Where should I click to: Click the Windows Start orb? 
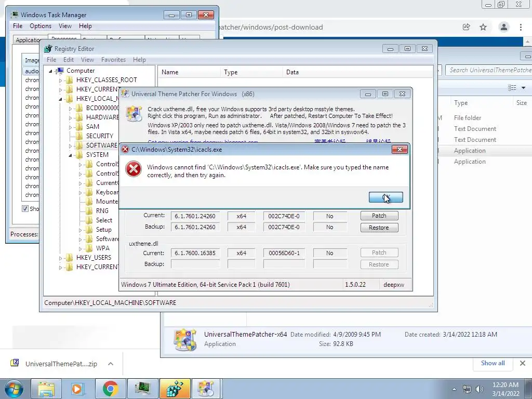click(14, 389)
